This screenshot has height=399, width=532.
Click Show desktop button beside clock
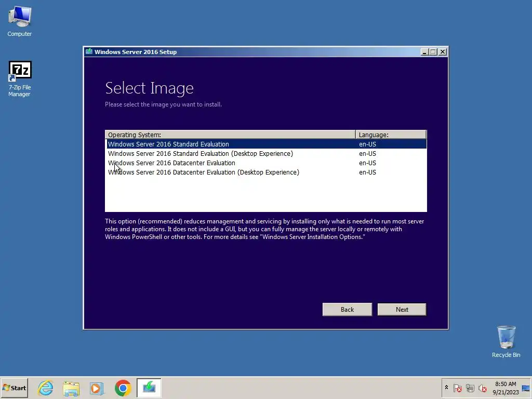(x=526, y=388)
